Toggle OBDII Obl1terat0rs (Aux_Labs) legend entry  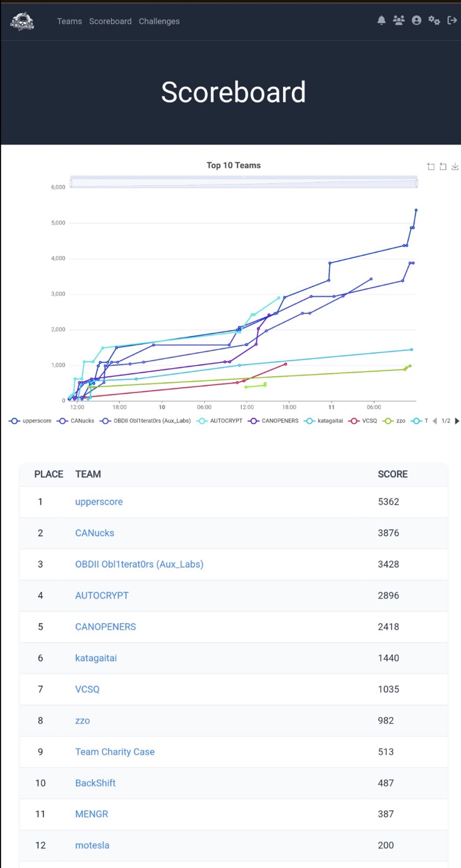point(145,421)
